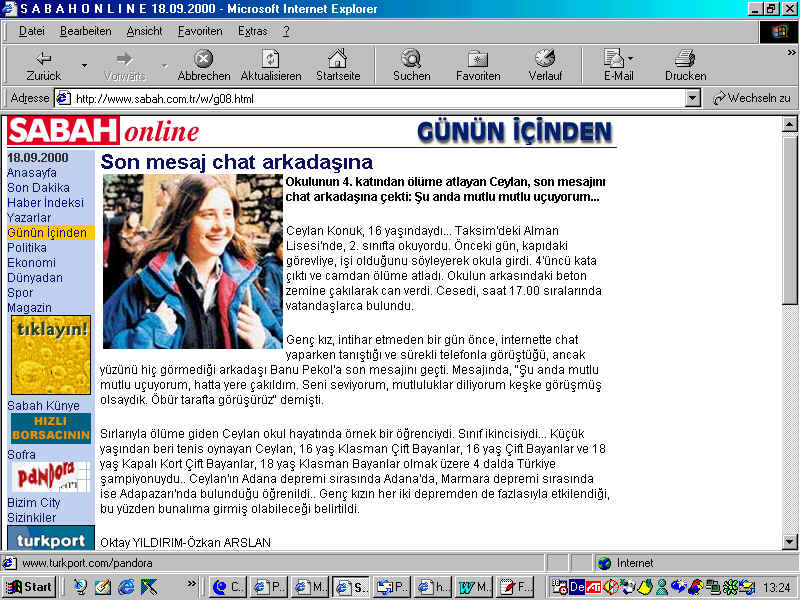Follow the Son Dakika sidebar link
800x600 pixels.
[x=38, y=188]
